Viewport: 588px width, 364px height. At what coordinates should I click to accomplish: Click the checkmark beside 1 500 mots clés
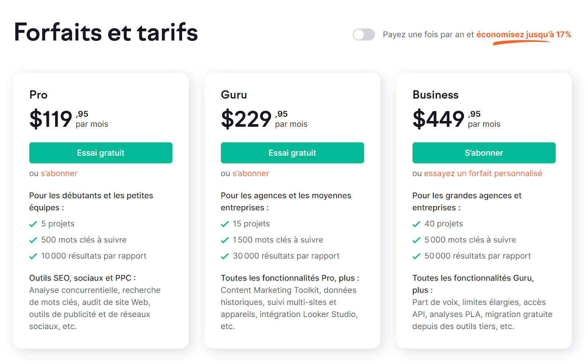point(225,240)
